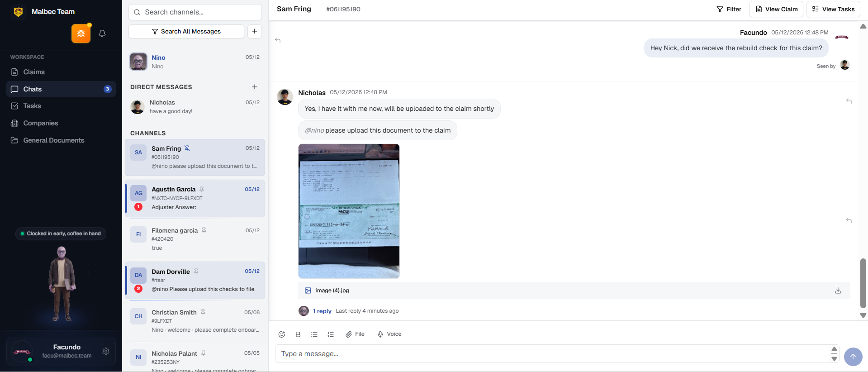
Task: Add a new direct message with plus icon
Action: pos(255,87)
